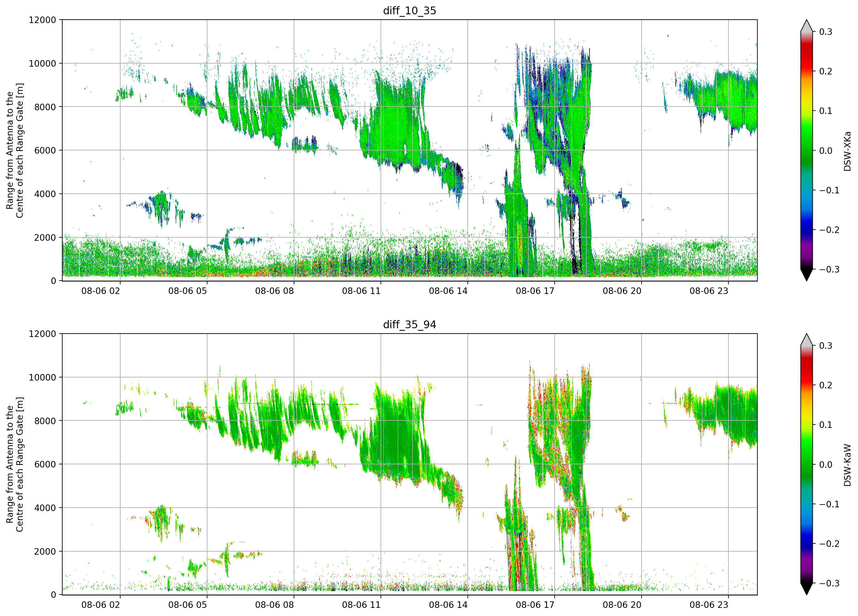
Task: Click the −0.3 tick on DSW-XKa colorbar
Action: pyautogui.click(x=829, y=269)
